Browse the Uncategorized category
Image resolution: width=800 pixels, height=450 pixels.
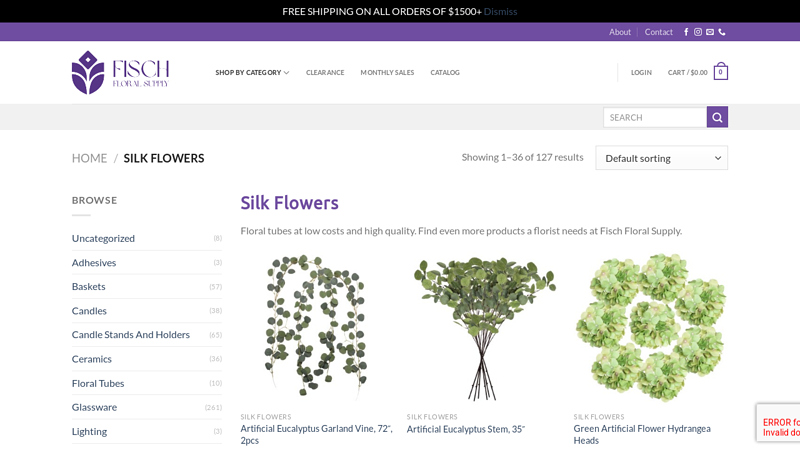103,238
